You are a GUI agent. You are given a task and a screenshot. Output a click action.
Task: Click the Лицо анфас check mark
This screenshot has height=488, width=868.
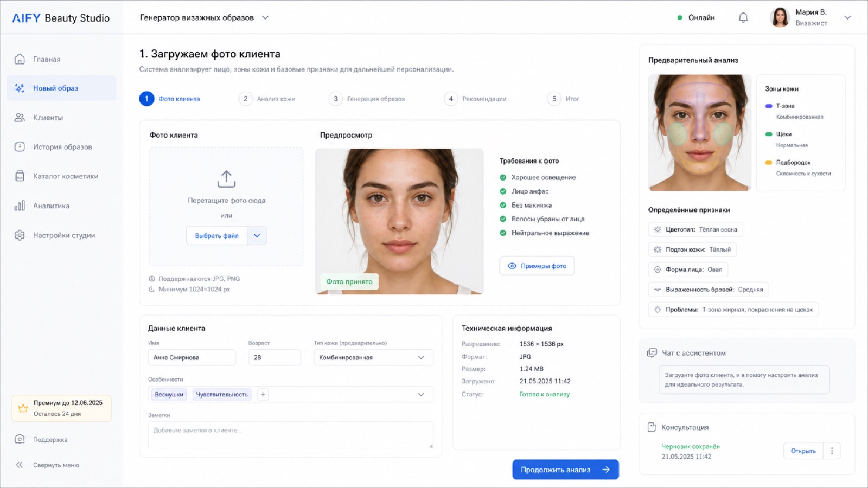[x=503, y=191]
